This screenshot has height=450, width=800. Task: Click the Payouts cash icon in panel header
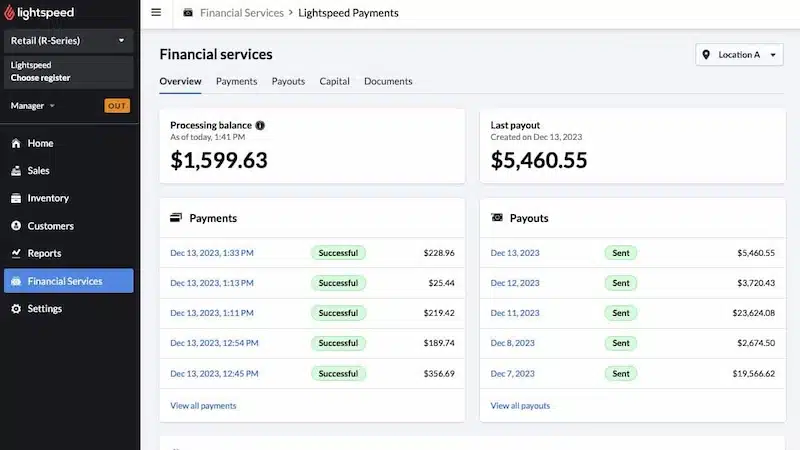[496, 218]
